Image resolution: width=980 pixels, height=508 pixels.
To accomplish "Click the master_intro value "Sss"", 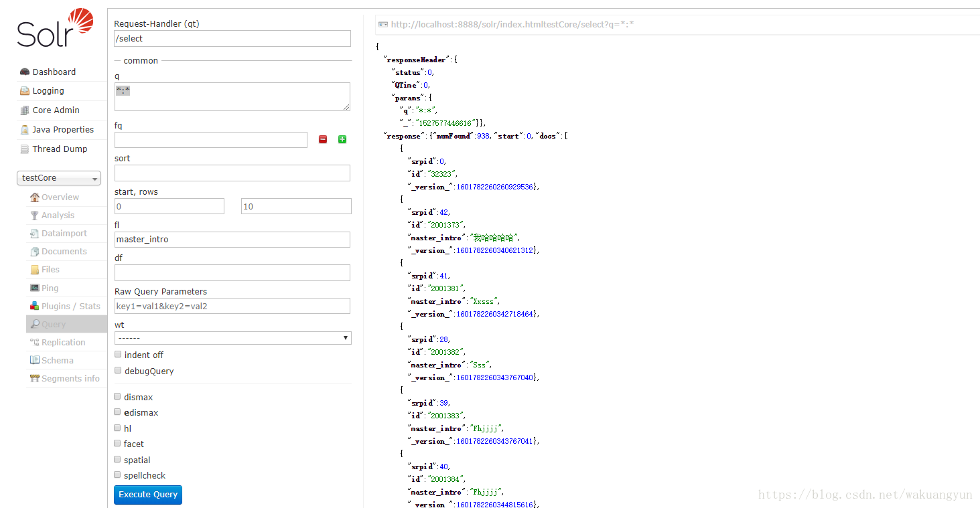I will 480,365.
